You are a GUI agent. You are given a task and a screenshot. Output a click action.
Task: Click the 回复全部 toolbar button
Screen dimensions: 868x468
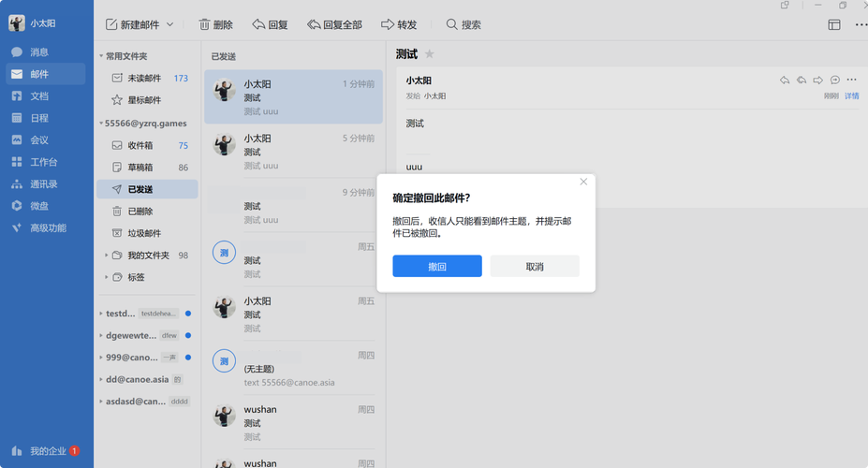tap(335, 24)
